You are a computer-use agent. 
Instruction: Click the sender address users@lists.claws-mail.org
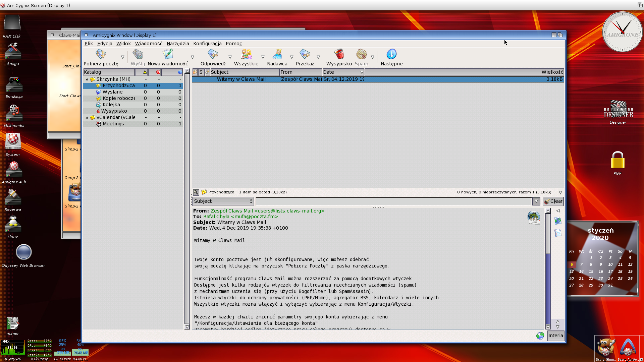pos(289,211)
